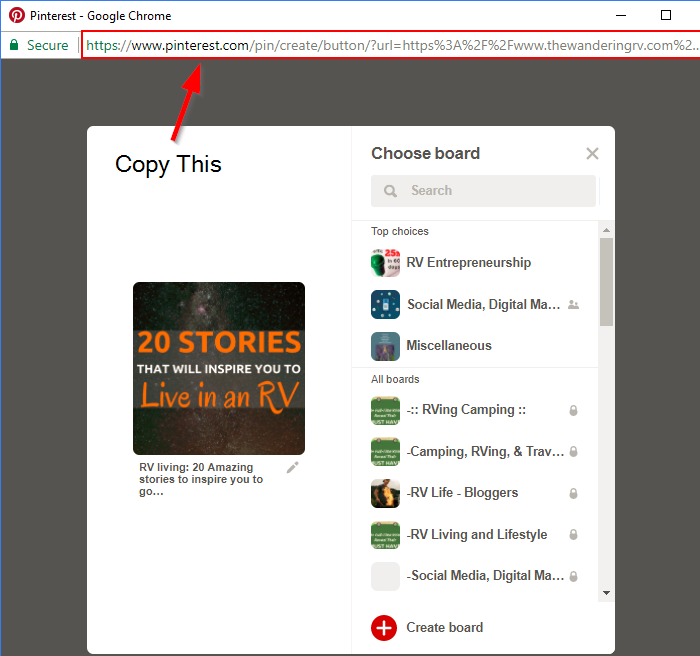Focus the board Search field

pos(483,191)
